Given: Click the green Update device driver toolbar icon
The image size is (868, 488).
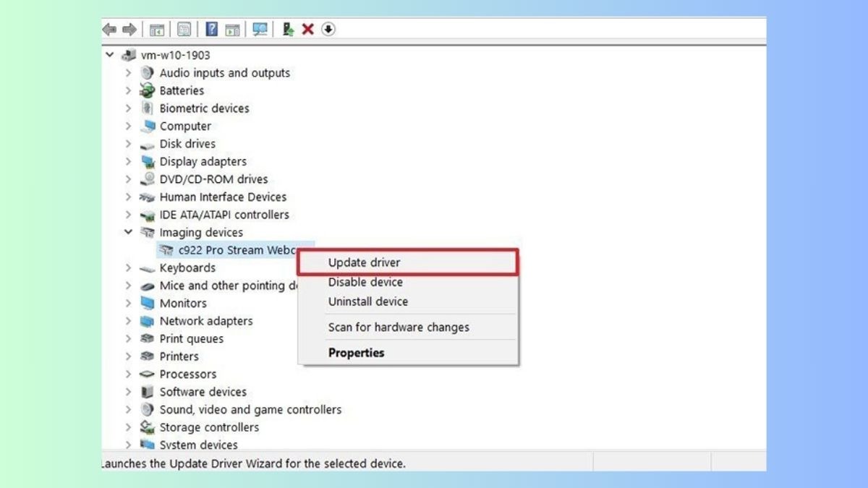Looking at the screenshot, I should coord(288,29).
